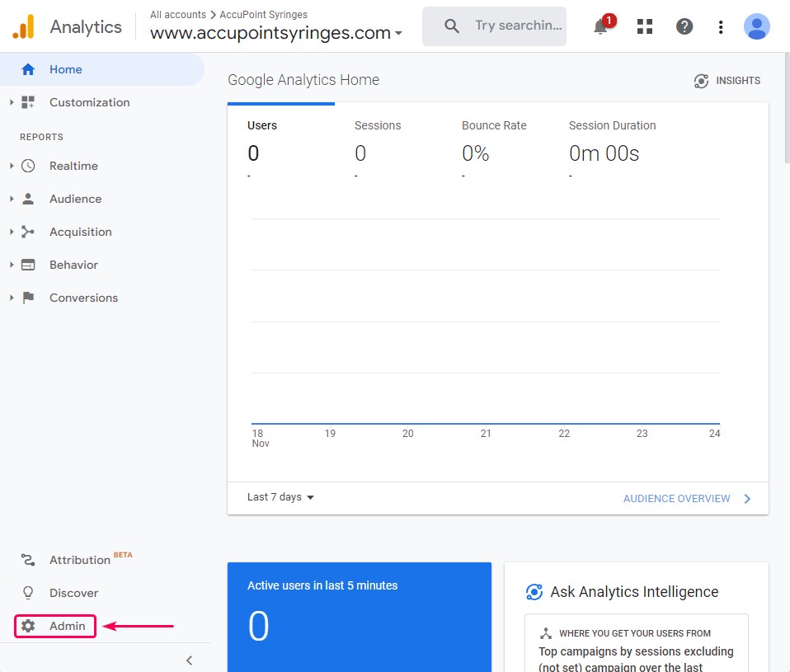Click the Ask Analytics Intelligence icon
790x672 pixels.
click(x=534, y=592)
